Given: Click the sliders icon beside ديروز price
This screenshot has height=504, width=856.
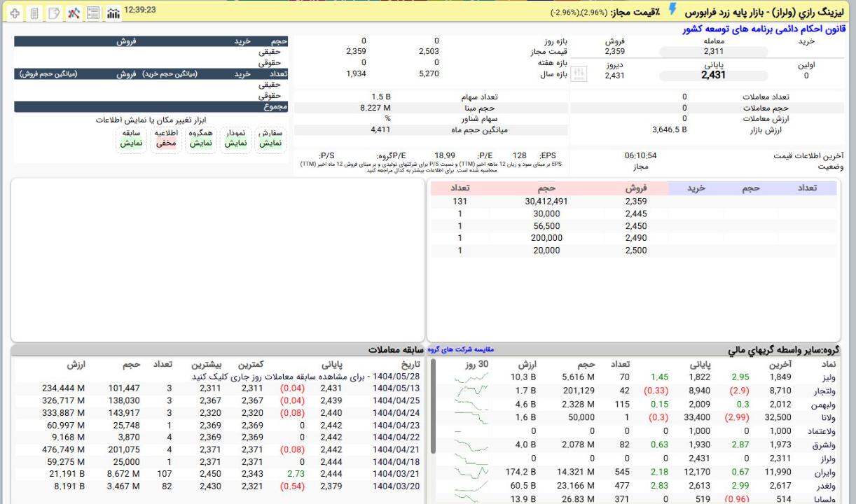Looking at the screenshot, I should tap(578, 74).
